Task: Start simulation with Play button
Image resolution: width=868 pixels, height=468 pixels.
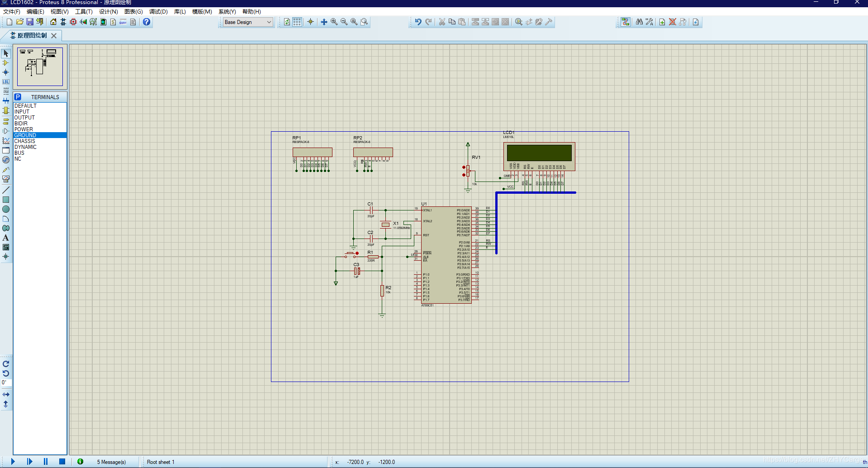Action: coord(13,462)
